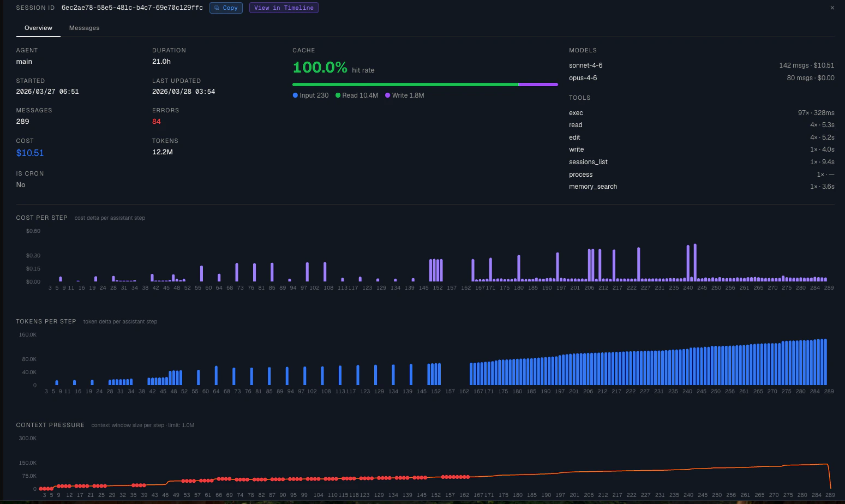Click the red 84 errors count
The height and width of the screenshot is (504, 845).
157,122
